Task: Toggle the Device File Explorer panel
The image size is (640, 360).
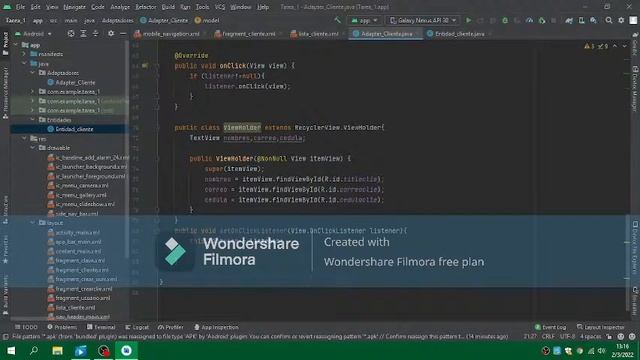Action: point(635,248)
